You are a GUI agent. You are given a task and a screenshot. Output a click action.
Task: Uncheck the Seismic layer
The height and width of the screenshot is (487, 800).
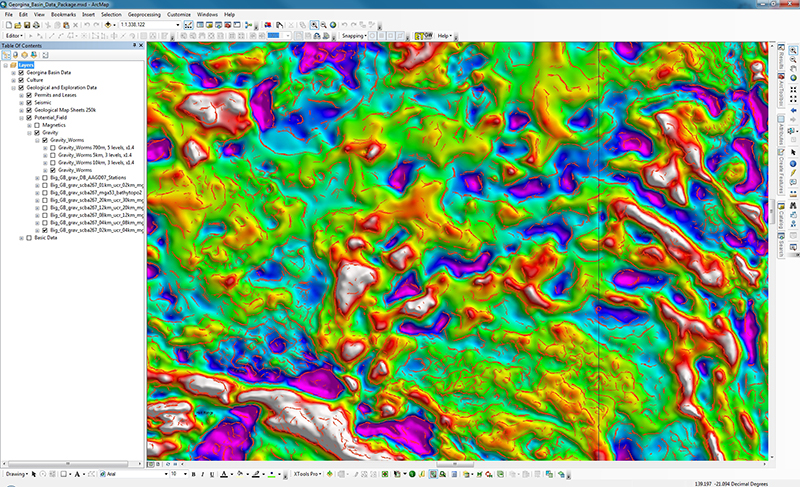[x=28, y=102]
